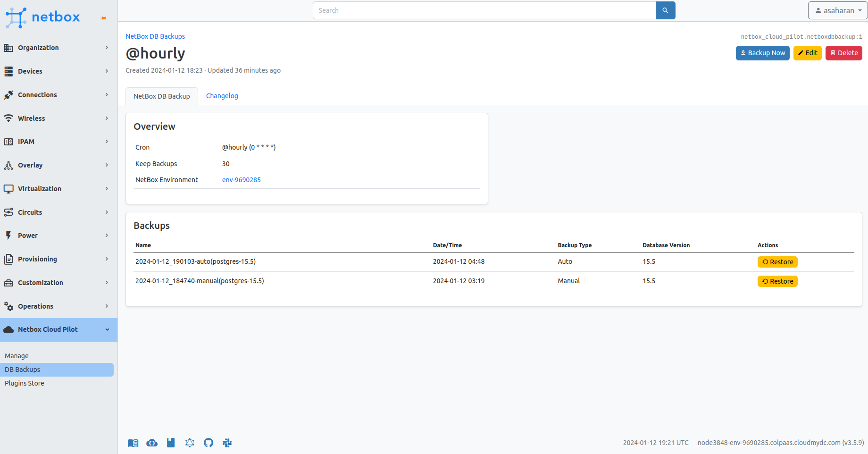Expand the Provisioning menu chevron
This screenshot has height=454, width=868.
coord(107,259)
